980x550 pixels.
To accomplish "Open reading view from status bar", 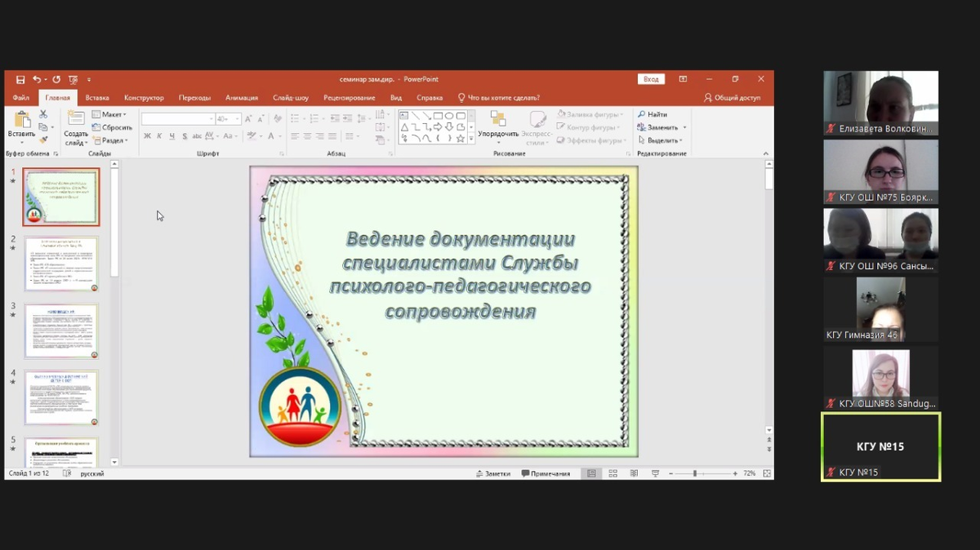I will 634,473.
